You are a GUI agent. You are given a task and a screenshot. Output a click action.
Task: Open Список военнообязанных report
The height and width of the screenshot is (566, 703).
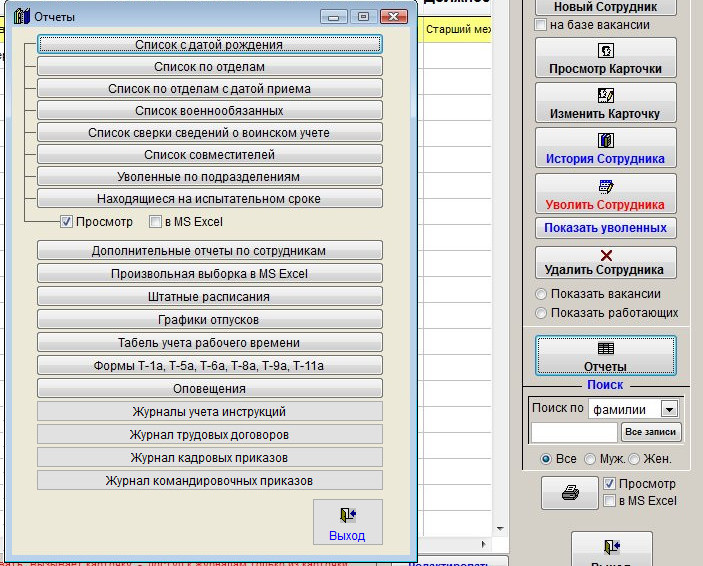209,110
